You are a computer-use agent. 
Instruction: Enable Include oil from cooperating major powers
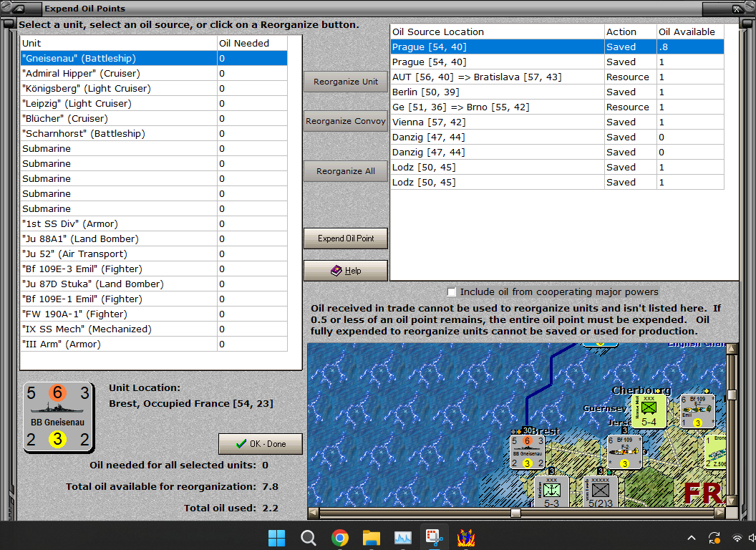click(452, 292)
